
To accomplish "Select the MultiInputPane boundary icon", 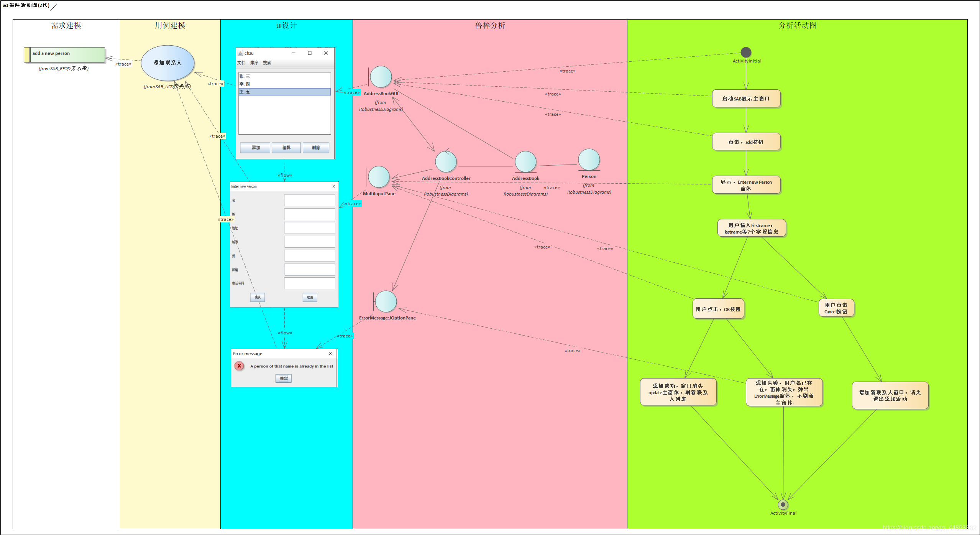I will pos(378,177).
